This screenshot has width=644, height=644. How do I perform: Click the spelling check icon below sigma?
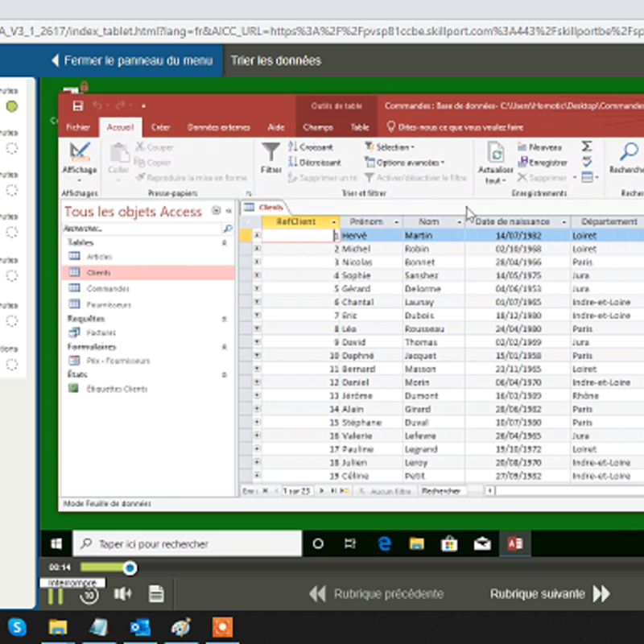pyautogui.click(x=587, y=162)
